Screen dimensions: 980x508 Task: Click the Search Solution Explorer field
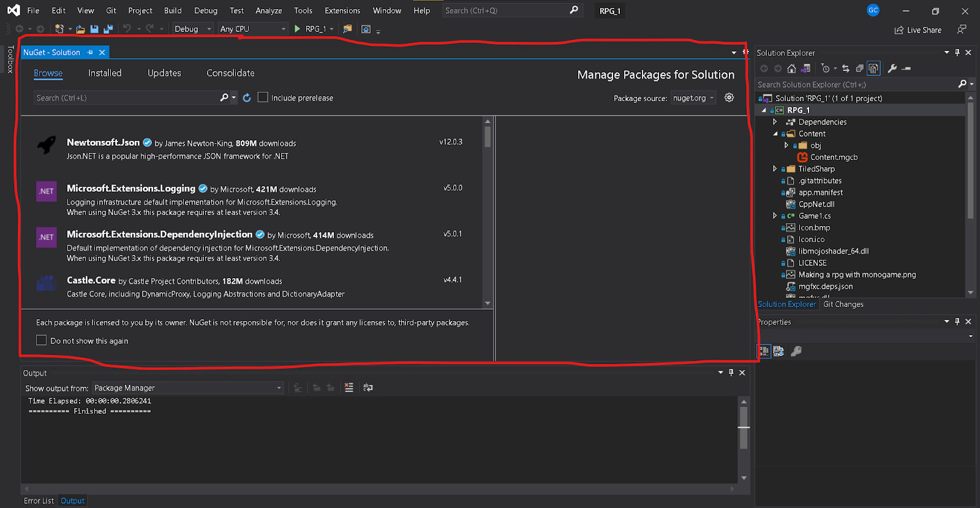click(856, 85)
